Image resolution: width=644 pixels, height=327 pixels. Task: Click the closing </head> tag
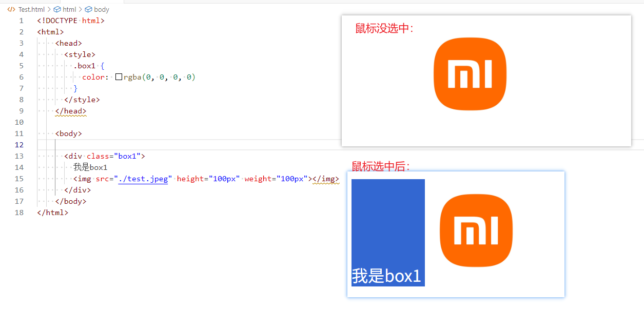tap(71, 111)
